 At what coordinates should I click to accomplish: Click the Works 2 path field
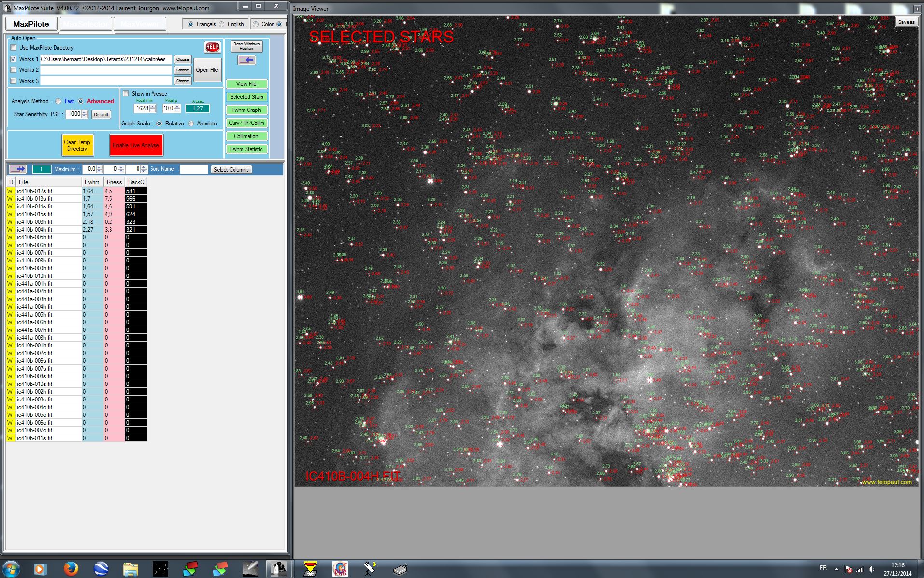(106, 70)
